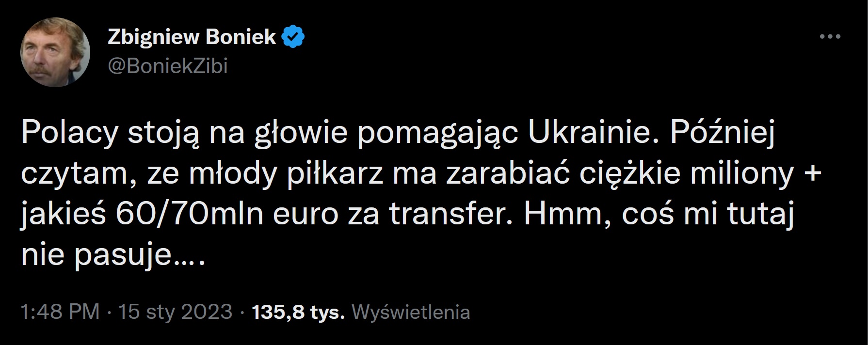Click the word Polacy in the tweet

[69, 132]
